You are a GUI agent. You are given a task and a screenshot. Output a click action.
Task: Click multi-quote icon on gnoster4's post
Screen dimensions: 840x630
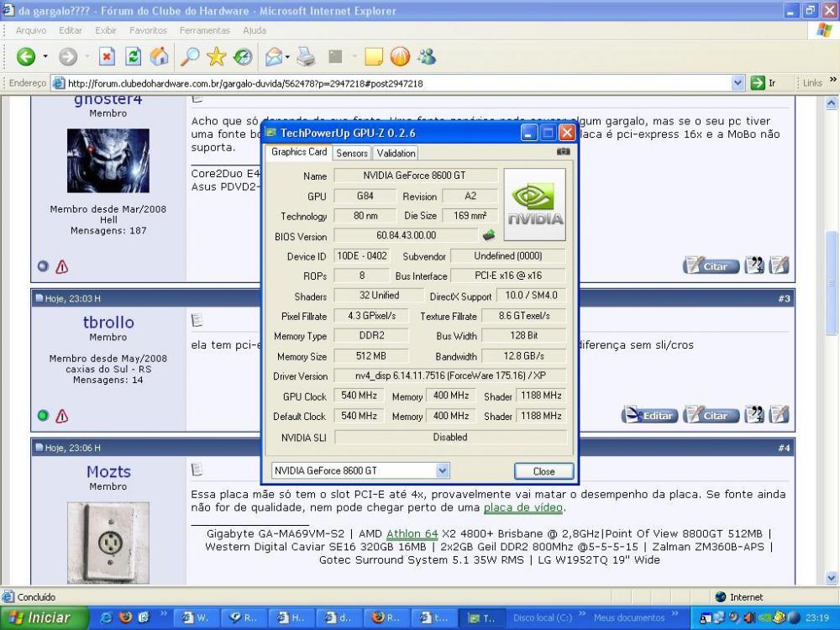tap(754, 265)
